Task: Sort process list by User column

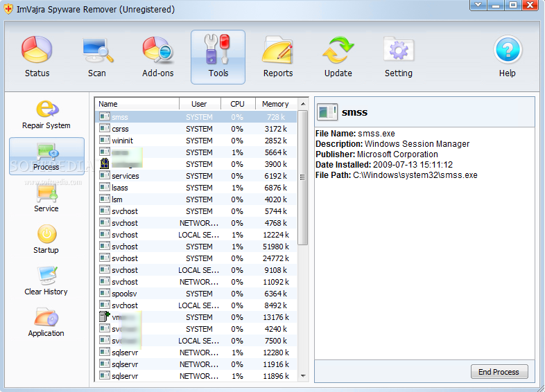Action: pyautogui.click(x=200, y=104)
